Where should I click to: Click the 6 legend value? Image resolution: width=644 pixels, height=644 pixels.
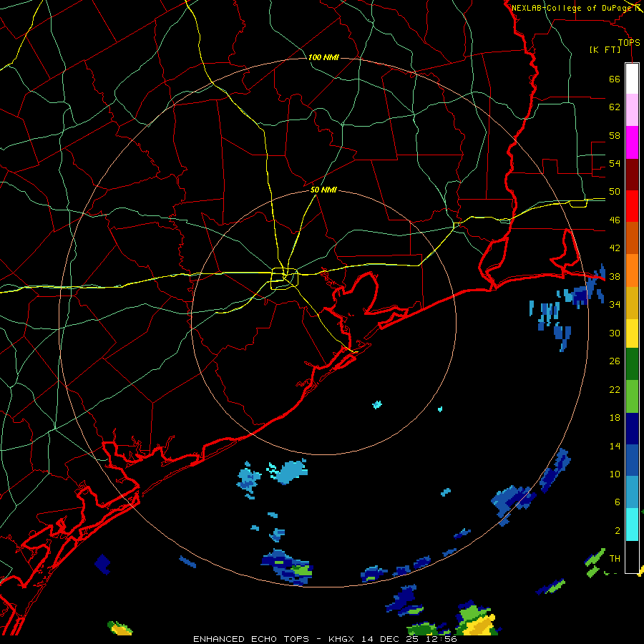(x=618, y=502)
